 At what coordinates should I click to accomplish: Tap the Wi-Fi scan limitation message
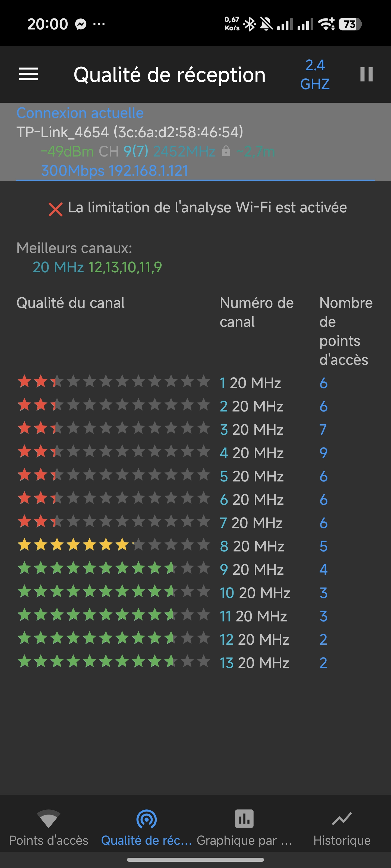207,208
